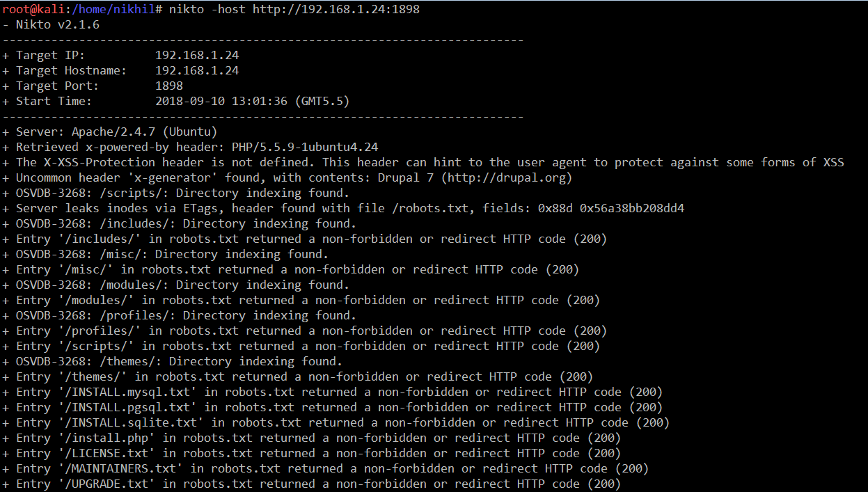Click the Start Time timestamp value
The height and width of the screenshot is (492, 868).
[252, 101]
